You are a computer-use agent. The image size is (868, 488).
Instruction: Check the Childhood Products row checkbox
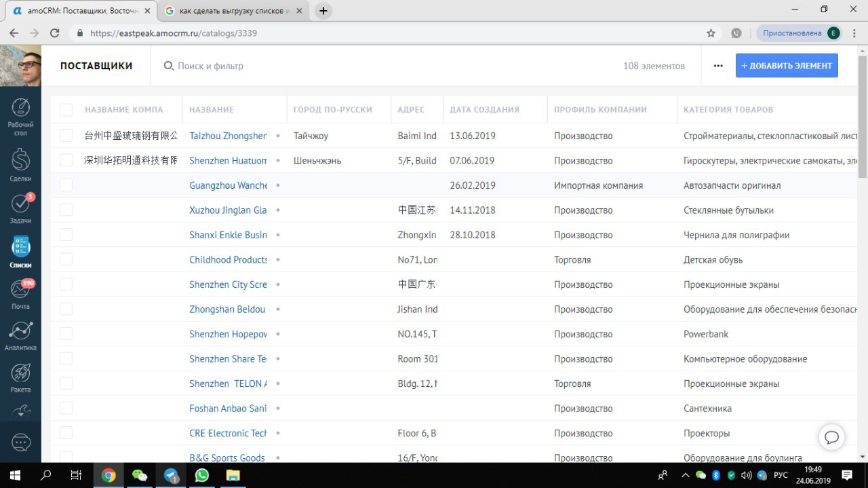click(66, 259)
